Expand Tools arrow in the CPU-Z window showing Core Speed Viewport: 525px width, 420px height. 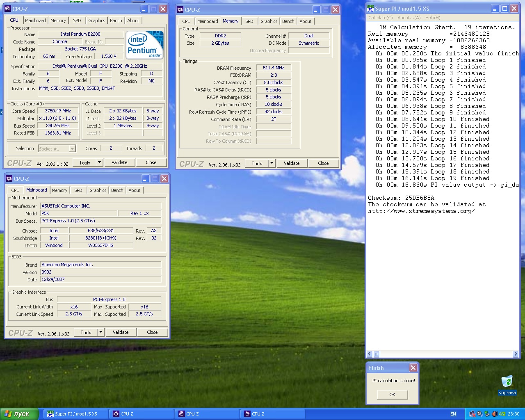click(x=99, y=162)
